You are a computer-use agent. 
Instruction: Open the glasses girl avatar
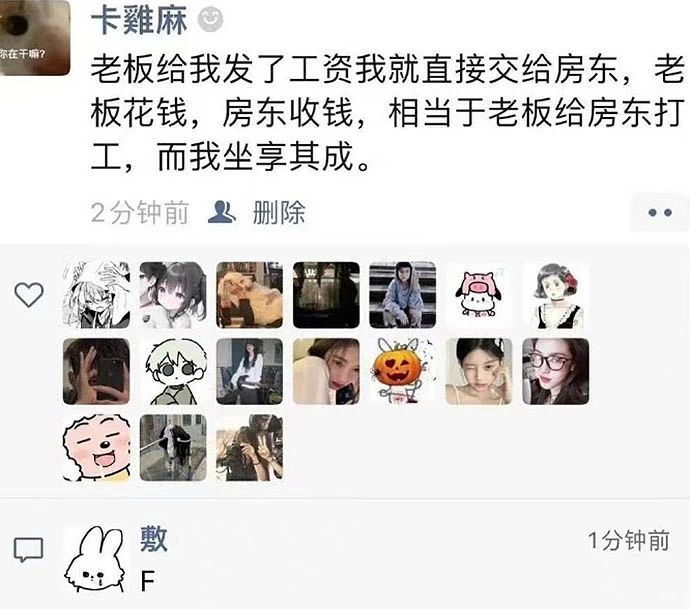pos(556,371)
